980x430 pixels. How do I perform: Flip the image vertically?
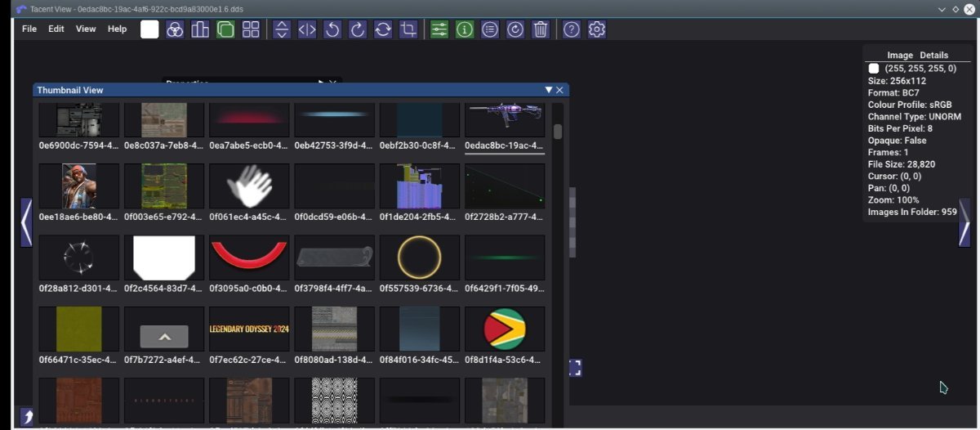coord(282,29)
